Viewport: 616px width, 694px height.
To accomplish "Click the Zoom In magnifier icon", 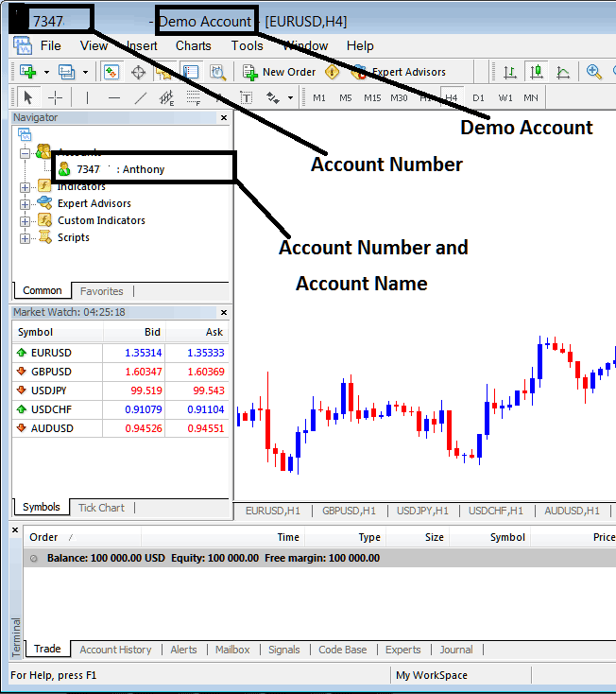I will click(x=594, y=72).
